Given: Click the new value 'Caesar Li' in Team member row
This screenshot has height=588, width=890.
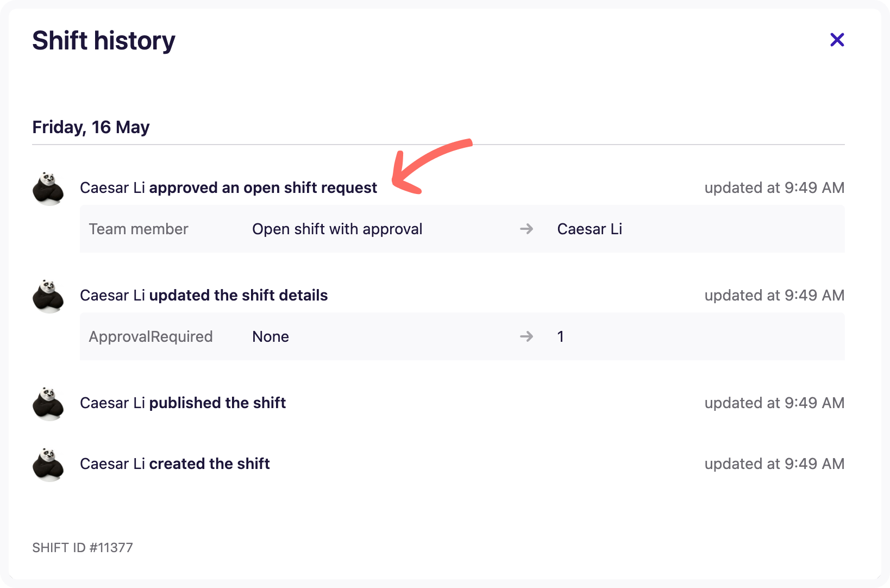Looking at the screenshot, I should point(590,229).
